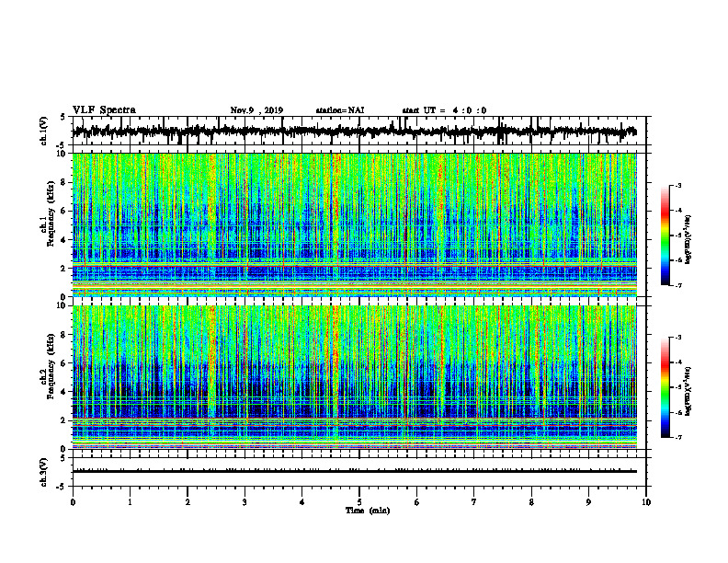Click the "6" minute tick label
728x563 pixels.
[417, 502]
